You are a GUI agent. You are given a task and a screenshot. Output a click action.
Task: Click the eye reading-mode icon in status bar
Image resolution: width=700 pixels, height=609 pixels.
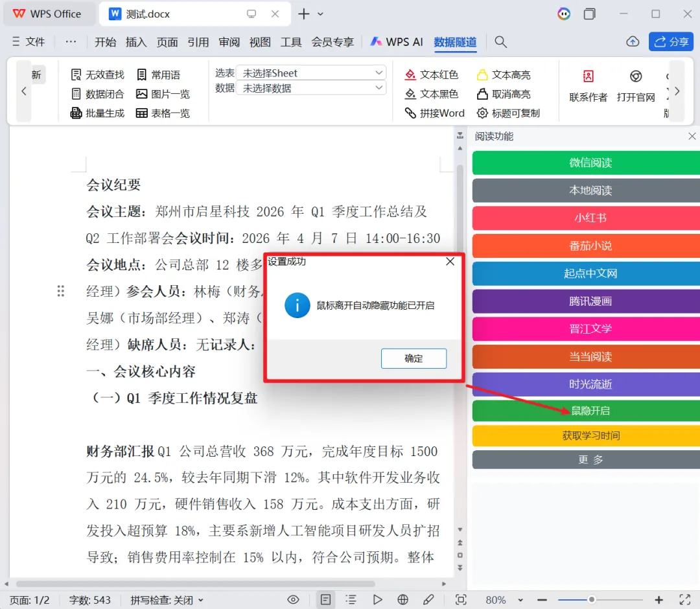point(294,600)
